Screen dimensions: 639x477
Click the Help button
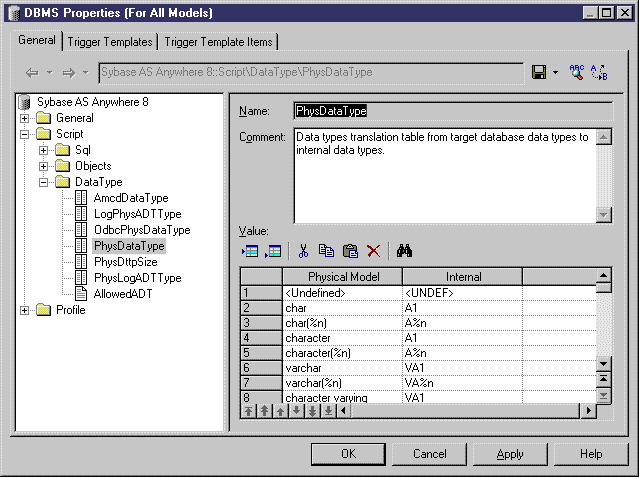(x=591, y=454)
